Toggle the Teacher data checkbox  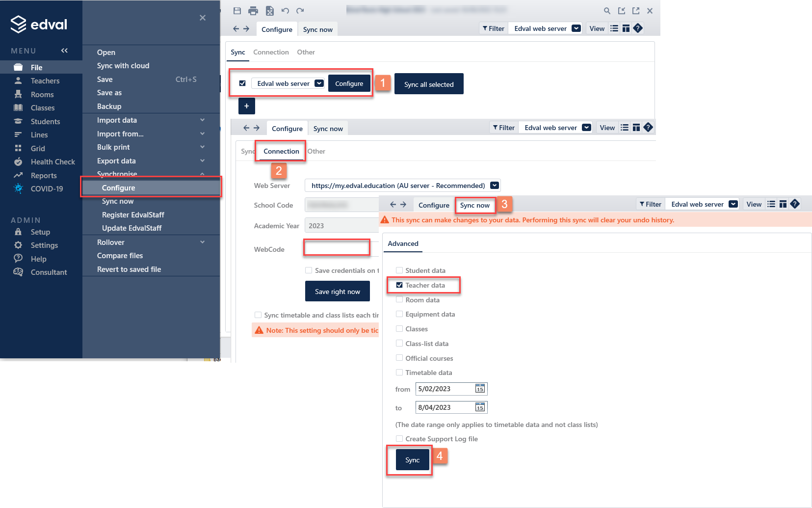[399, 285]
